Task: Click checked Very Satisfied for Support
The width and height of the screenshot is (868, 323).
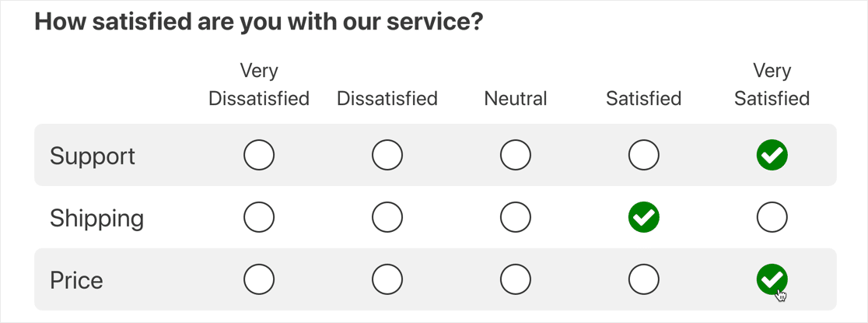Action: (x=772, y=156)
